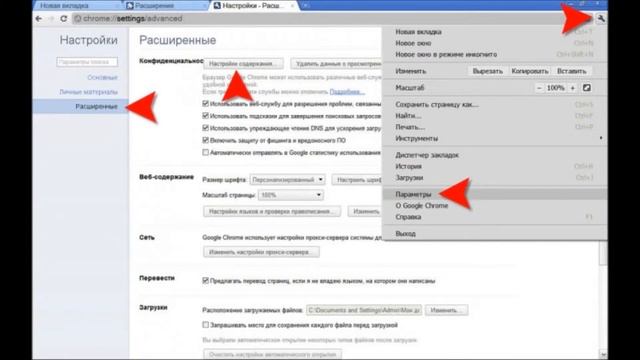Increase zoom with the plus button
Image resolution: width=640 pixels, height=360 pixels.
pos(573,88)
